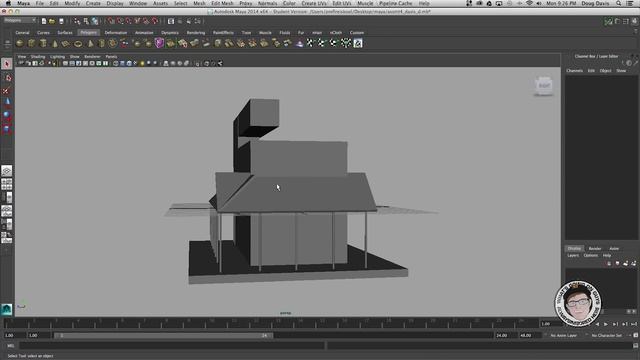Open Options menu in Layer Editor
The width and height of the screenshot is (640, 360).
pos(591,256)
